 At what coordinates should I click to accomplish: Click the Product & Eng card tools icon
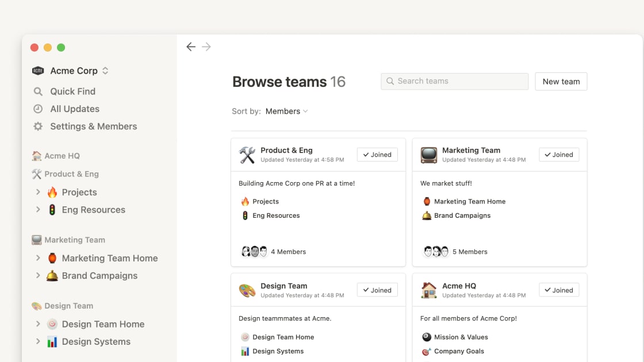tap(247, 155)
